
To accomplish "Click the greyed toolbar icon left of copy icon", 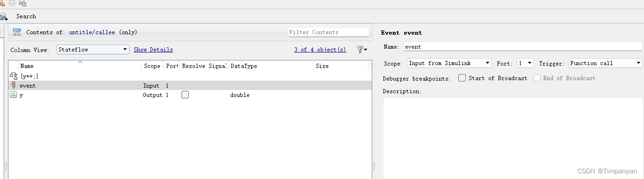I will coord(12,3).
